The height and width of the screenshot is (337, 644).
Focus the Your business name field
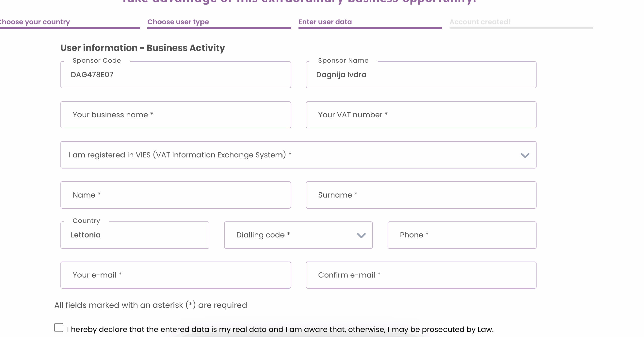point(175,115)
